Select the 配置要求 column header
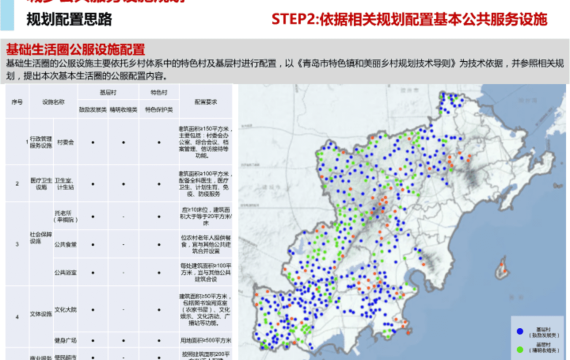Viewport: 570px width, 360px height. coord(206,102)
